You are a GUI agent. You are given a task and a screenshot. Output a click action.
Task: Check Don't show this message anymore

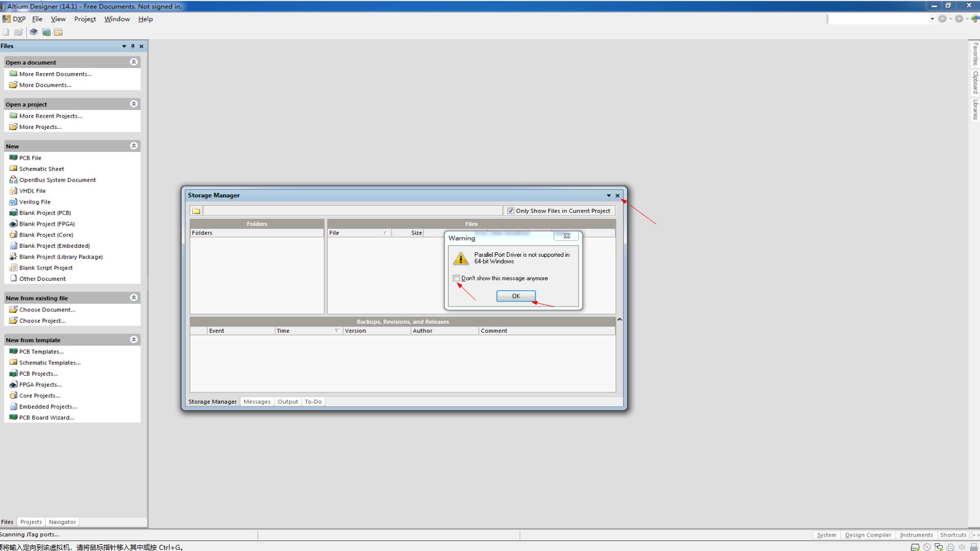[x=456, y=278]
